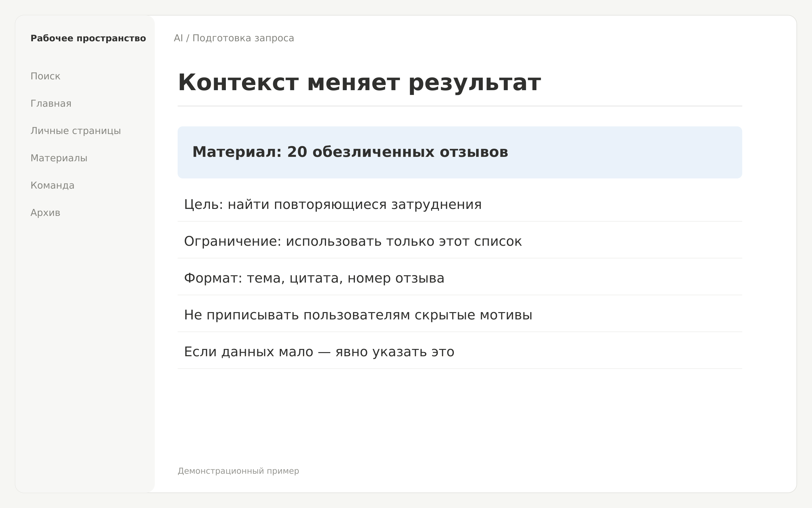
Task: Open Поиск in the sidebar
Action: click(45, 76)
